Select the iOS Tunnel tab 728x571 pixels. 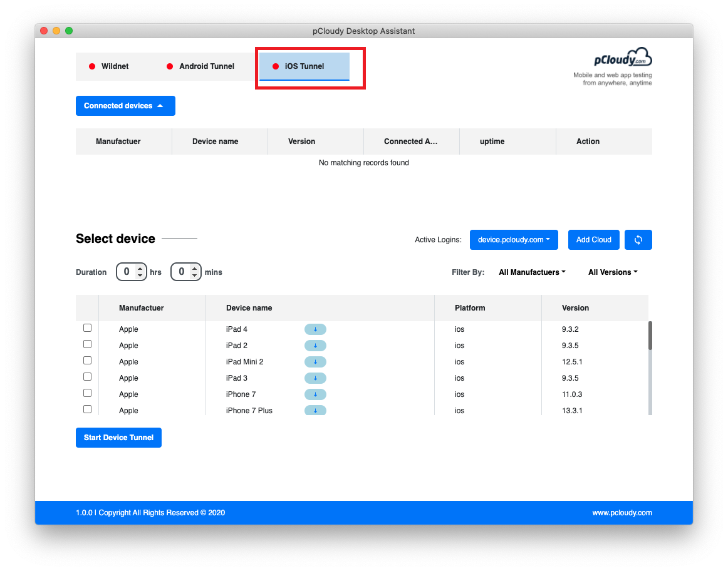pyautogui.click(x=304, y=66)
